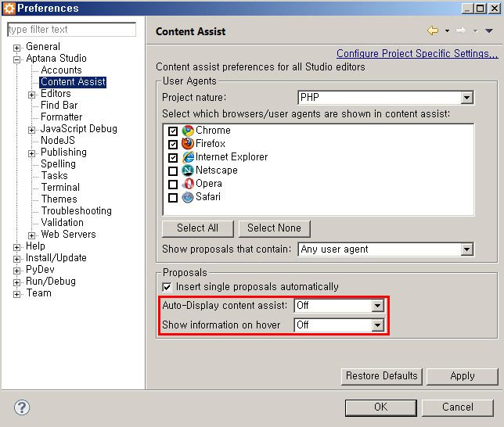The image size is (504, 427).
Task: Open the back history dropdown arrow
Action: click(x=447, y=31)
